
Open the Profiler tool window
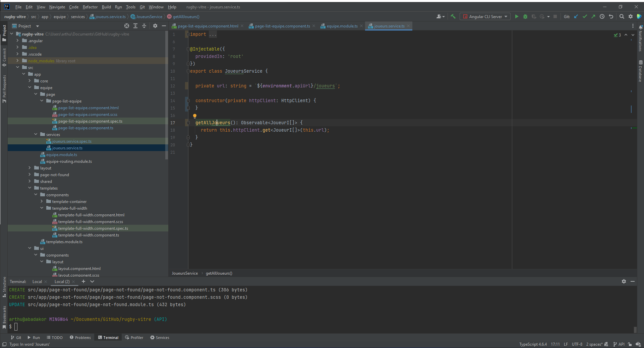(134, 338)
